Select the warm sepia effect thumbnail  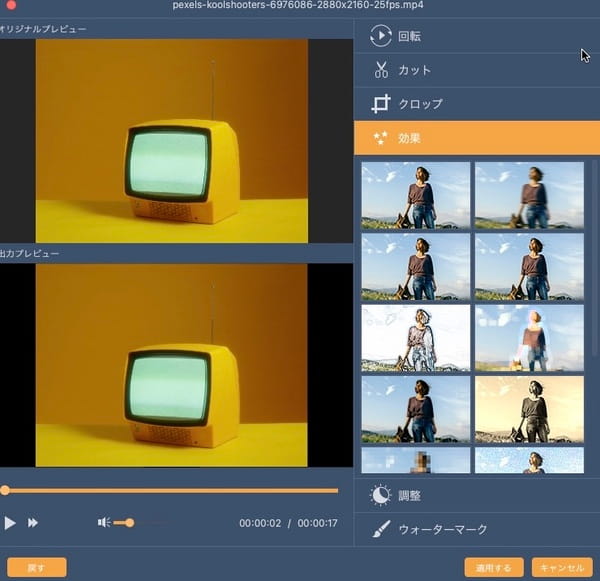(x=529, y=409)
